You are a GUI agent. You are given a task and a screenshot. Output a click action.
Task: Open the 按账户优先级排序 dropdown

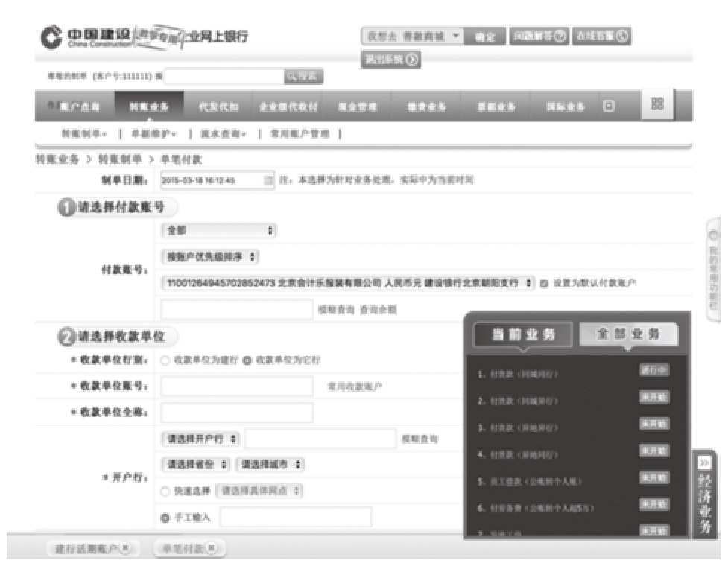pos(210,258)
